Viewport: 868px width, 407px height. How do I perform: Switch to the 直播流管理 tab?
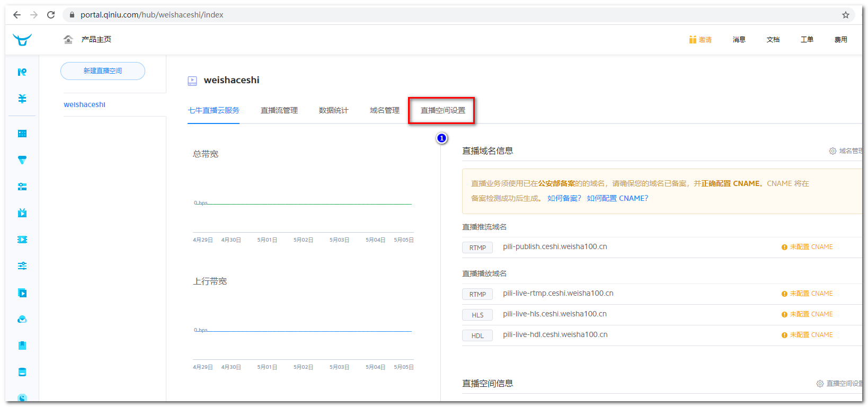coord(279,110)
